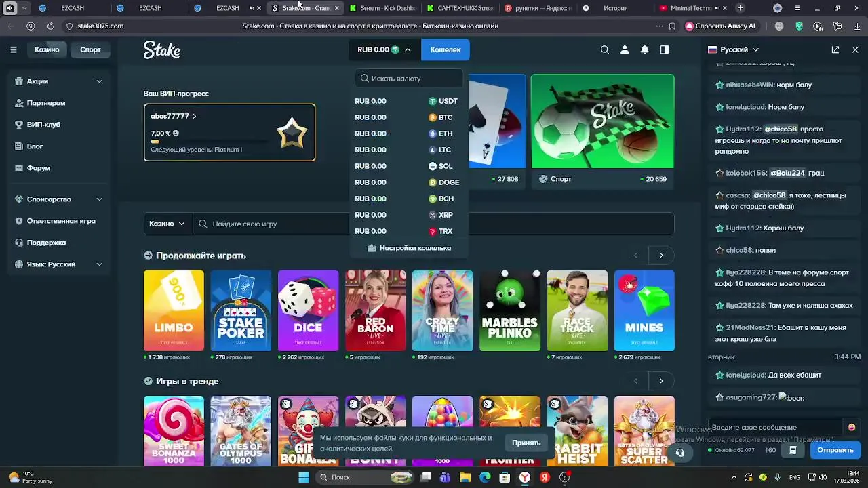Open the chat rules icon
868x488 pixels.
[x=793, y=450]
